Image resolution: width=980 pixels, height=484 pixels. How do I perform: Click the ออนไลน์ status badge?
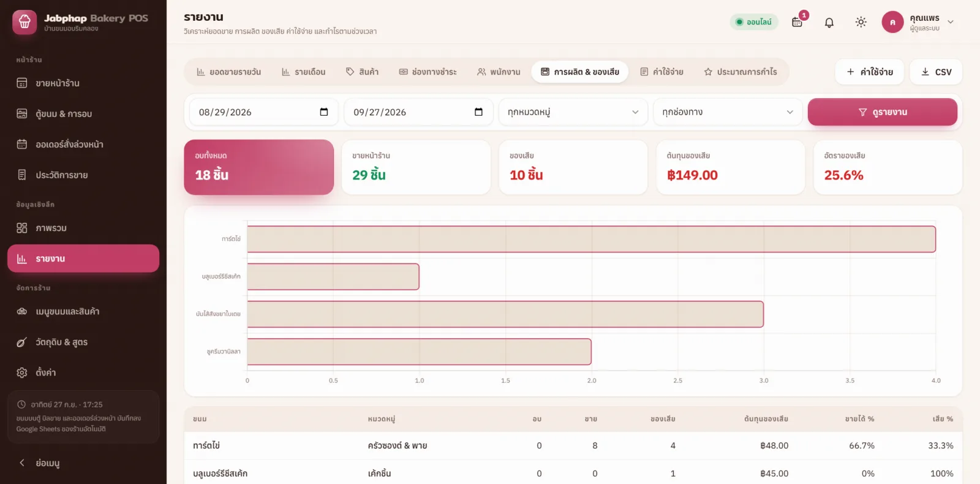click(x=754, y=22)
